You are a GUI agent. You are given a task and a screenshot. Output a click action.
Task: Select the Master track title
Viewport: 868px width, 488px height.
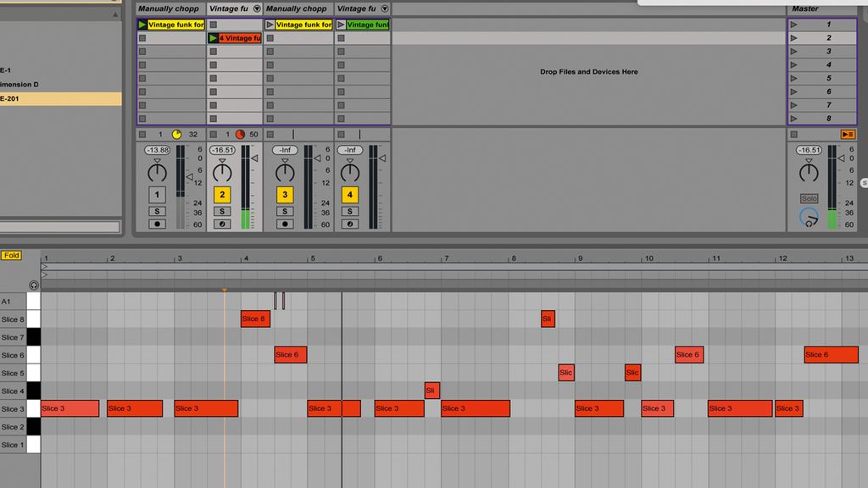pyautogui.click(x=805, y=8)
